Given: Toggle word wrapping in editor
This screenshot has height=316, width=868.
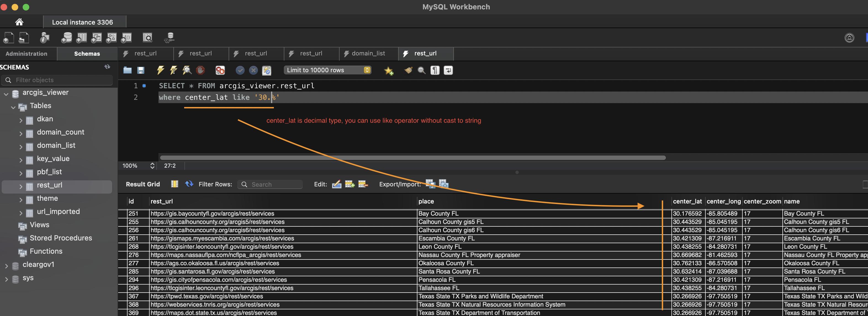Looking at the screenshot, I should pyautogui.click(x=448, y=70).
